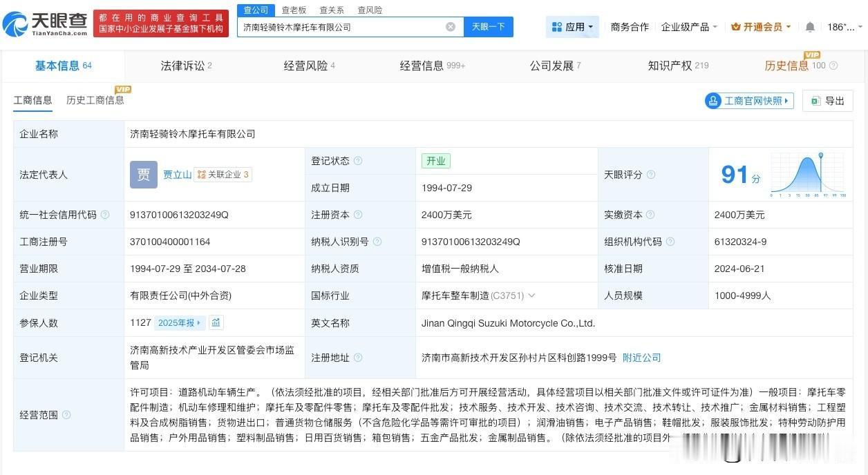Select the 历史工商信息 sub-tab
Screen dimensions: 868x475
click(95, 100)
